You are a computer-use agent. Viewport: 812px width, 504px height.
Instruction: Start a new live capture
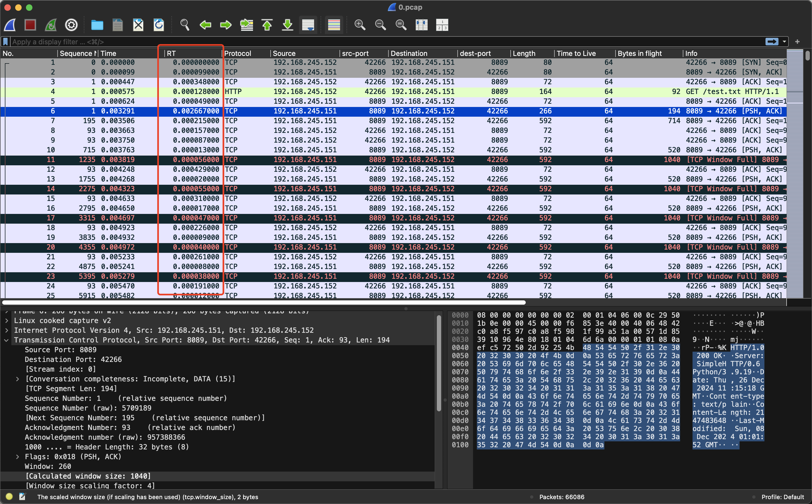click(x=10, y=25)
